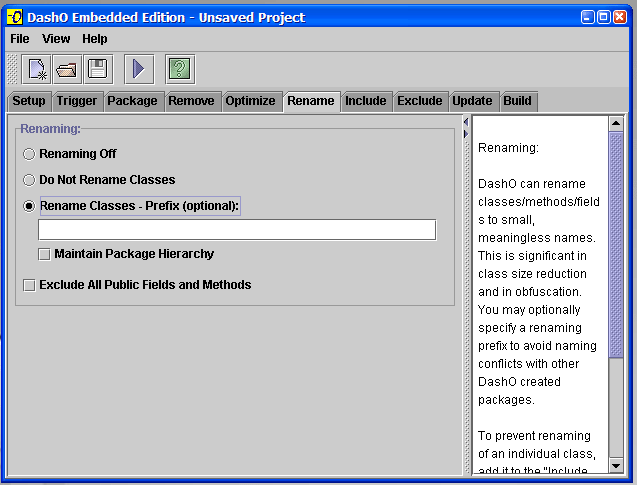Click the help pane scrollbar down arrow
This screenshot has width=637, height=485.
(x=616, y=466)
